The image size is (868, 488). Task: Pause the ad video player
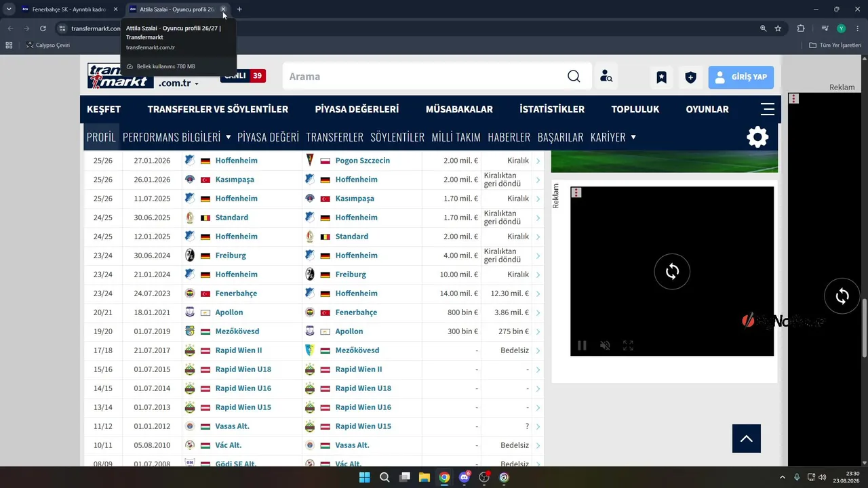(x=582, y=346)
